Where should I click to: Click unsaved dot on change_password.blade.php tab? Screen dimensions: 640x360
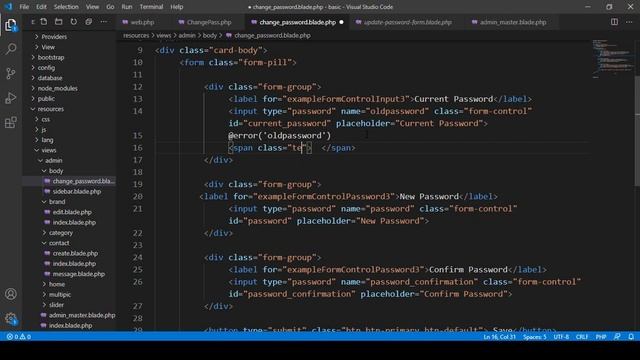click(341, 22)
